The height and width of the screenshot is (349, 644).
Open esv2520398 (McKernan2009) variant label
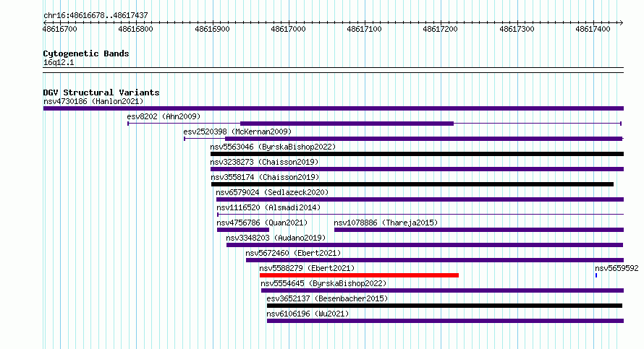237,132
